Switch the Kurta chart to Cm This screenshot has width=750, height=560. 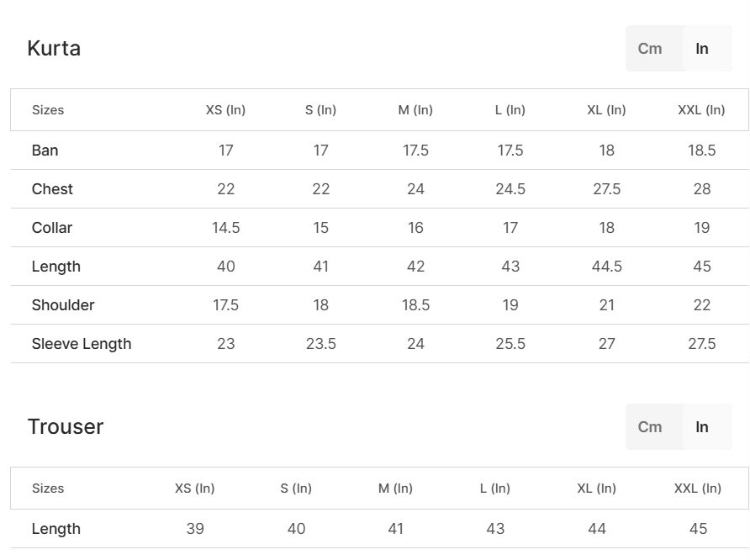[650, 49]
